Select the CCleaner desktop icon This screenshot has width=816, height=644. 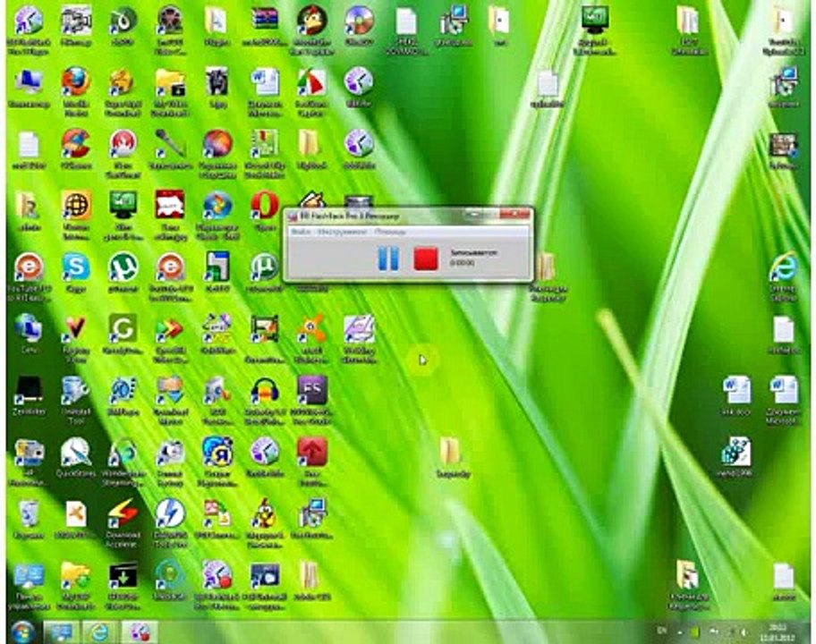pos(76,149)
